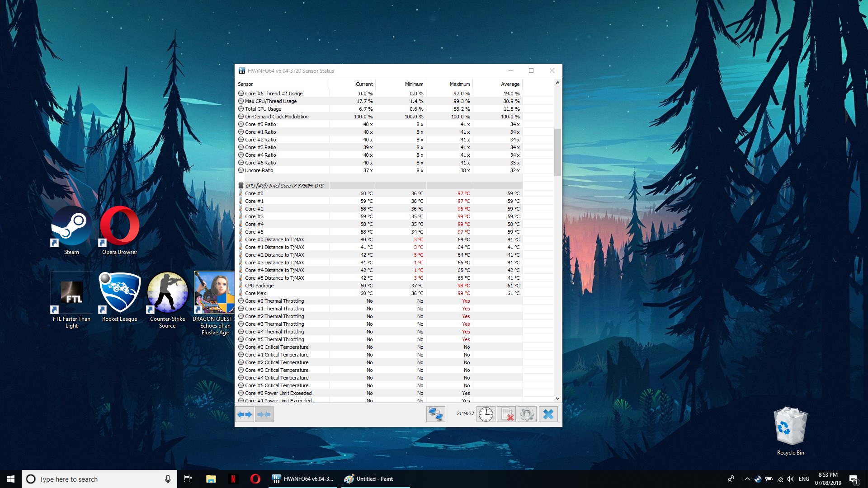Select Core #0 Thermal Throttling row
This screenshot has width=868, height=488.
[274, 301]
